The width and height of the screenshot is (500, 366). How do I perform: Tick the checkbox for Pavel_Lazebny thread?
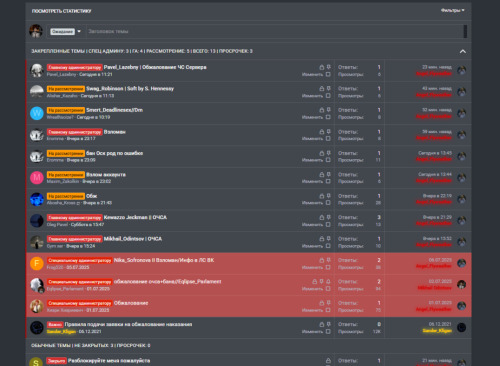328,74
